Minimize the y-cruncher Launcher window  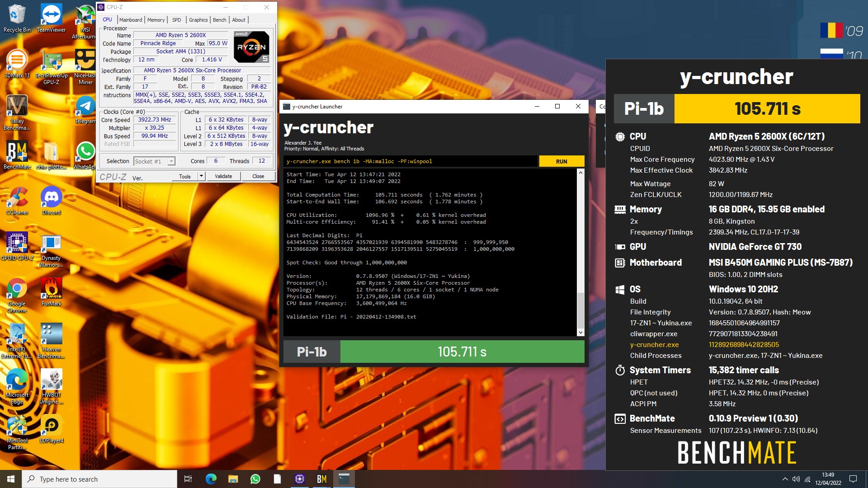[537, 107]
